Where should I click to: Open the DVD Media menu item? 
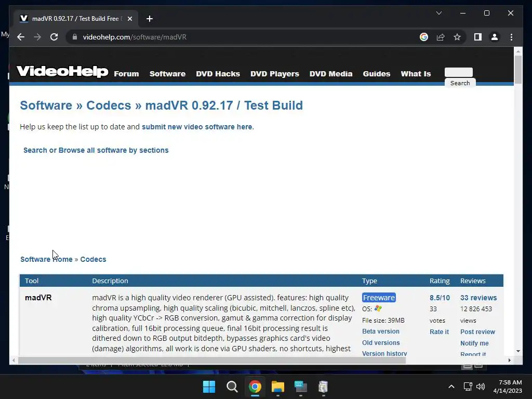(x=331, y=74)
